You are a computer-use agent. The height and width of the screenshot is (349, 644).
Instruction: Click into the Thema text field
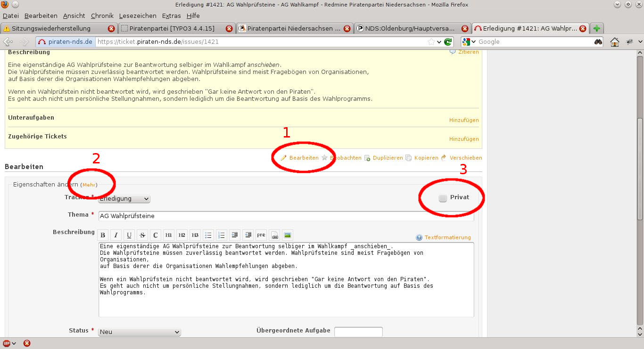(x=286, y=216)
